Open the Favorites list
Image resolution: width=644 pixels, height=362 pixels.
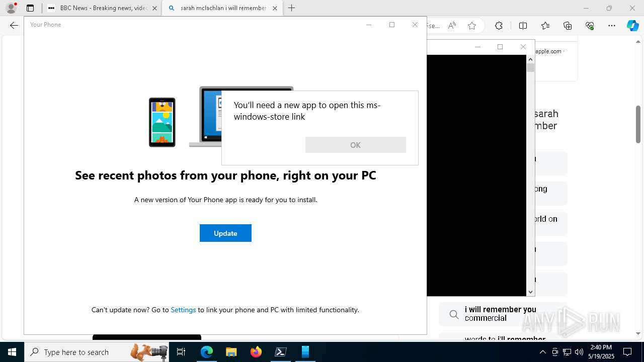click(545, 26)
